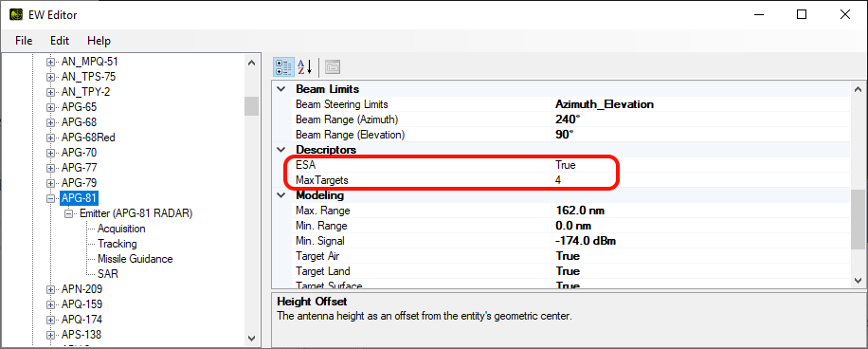This screenshot has height=349, width=868.
Task: Click the MaxTargets value 4
Action: 559,180
